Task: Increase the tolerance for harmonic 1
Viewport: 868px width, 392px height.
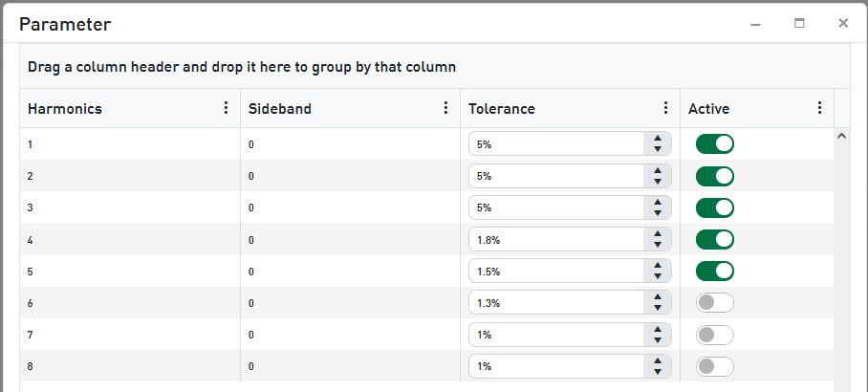Action: coord(658,139)
